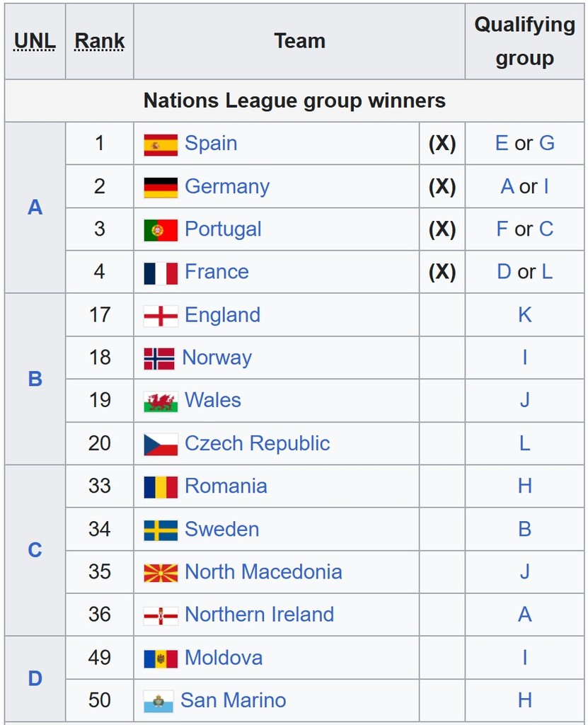Open group L link in France row
The width and height of the screenshot is (588, 725).
pos(547,272)
